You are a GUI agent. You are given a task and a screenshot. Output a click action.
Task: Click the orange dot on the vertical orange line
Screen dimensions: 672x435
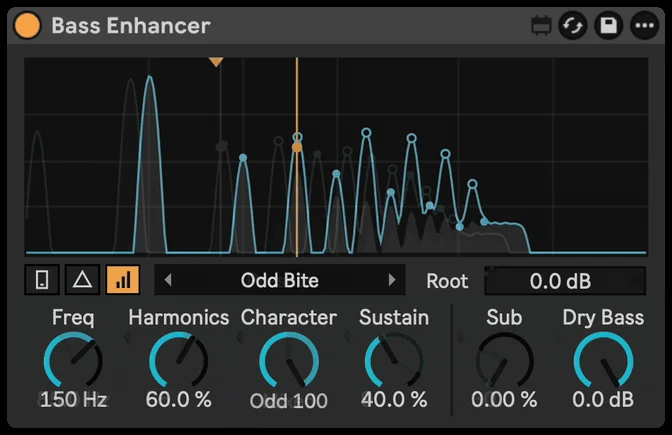point(297,147)
